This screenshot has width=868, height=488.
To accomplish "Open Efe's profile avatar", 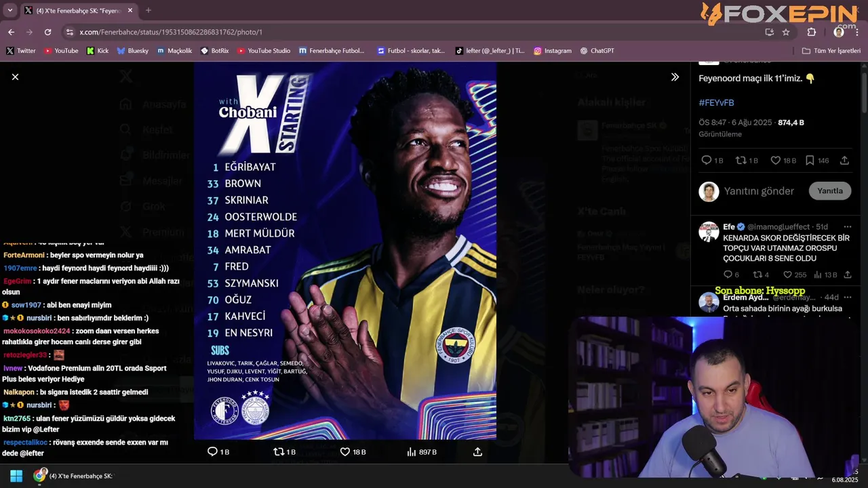I will pos(709,232).
